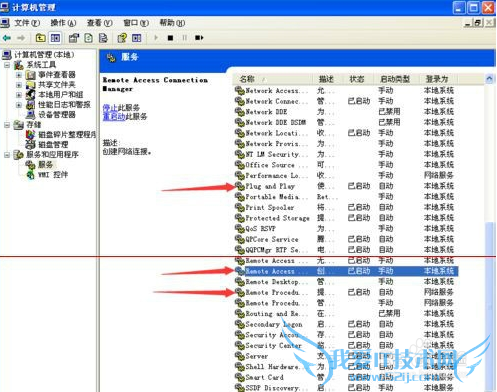Expand the 本地用户和组 tree node

(x=19, y=95)
